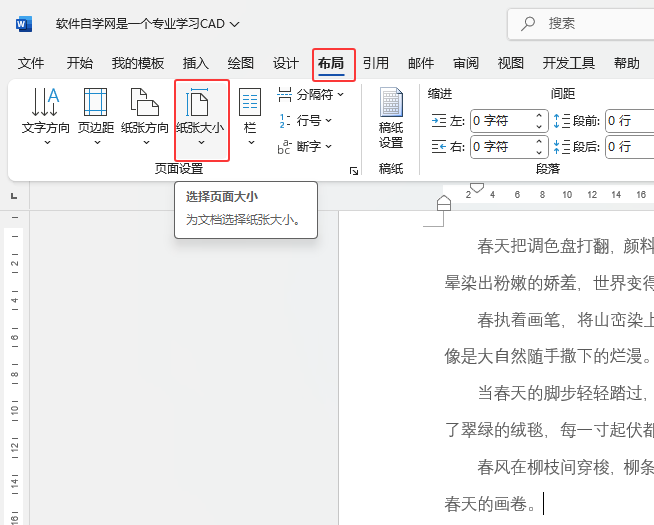Click the Word application logo icon
The height and width of the screenshot is (525, 654).
point(23,24)
